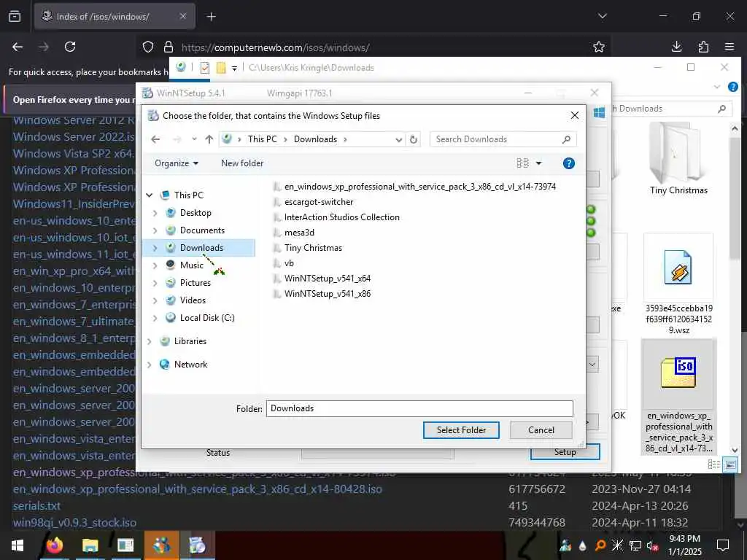Click the network tray icon
Image resolution: width=747 pixels, height=560 pixels.
tap(635, 545)
